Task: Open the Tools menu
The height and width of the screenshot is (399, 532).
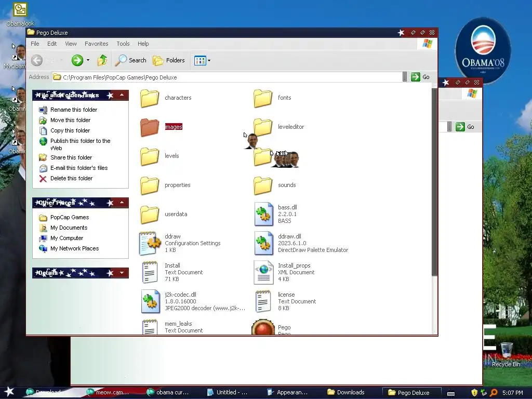Action: 123,44
